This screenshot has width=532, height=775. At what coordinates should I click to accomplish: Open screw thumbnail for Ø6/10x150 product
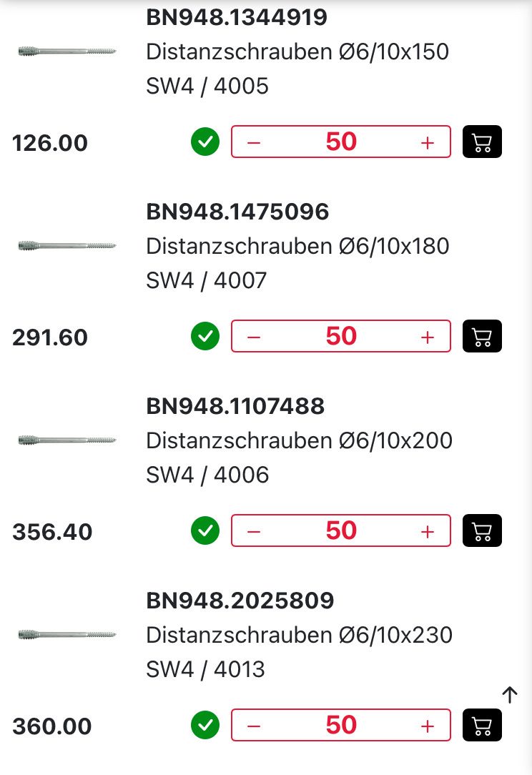tap(66, 51)
